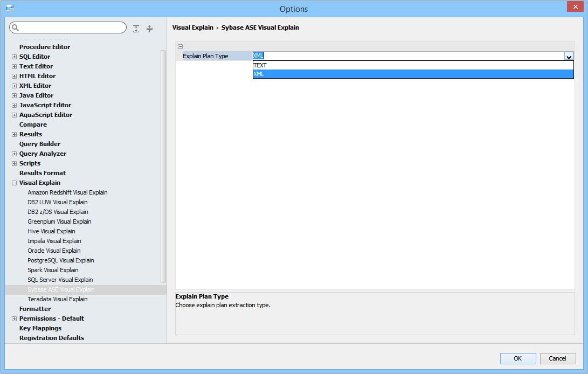Collapse the property group minus box
The width and height of the screenshot is (588, 374).
[181, 46]
